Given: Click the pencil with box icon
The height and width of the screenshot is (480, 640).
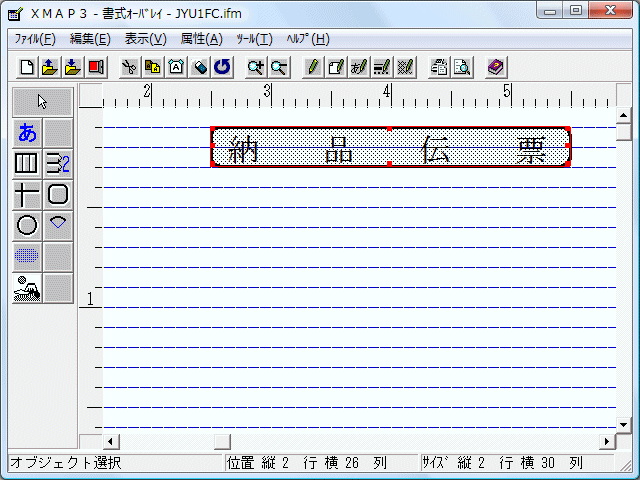Looking at the screenshot, I should [x=336, y=67].
